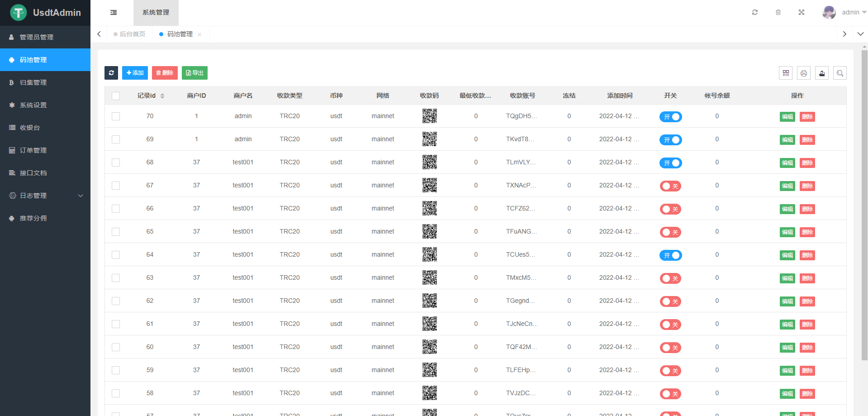
Task: Click the refresh icon in the top header
Action: click(x=755, y=13)
